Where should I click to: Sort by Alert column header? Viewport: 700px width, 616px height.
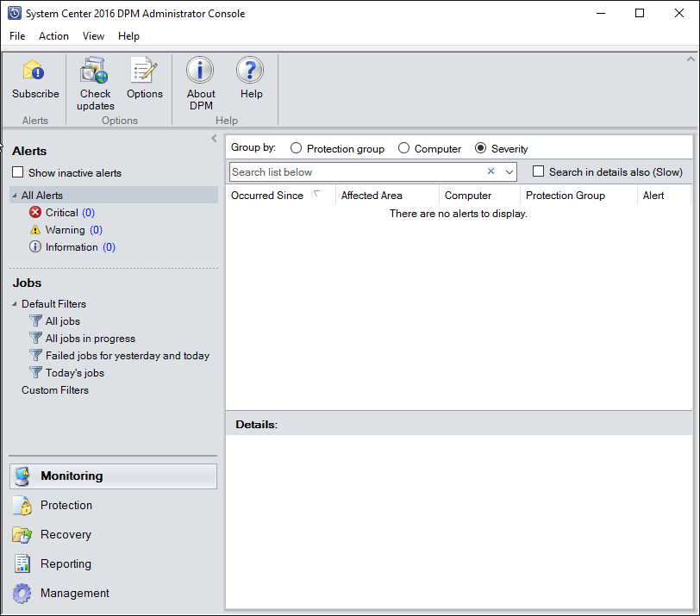pyautogui.click(x=665, y=196)
